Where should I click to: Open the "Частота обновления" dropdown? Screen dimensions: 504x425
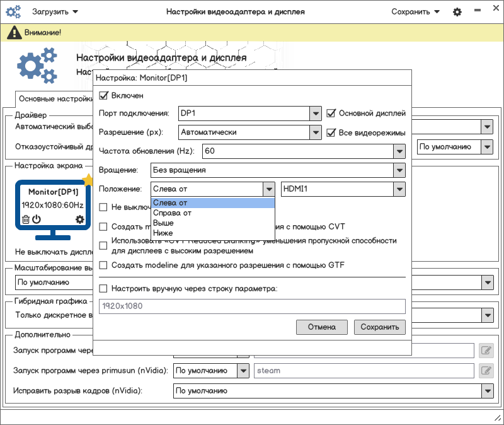398,151
